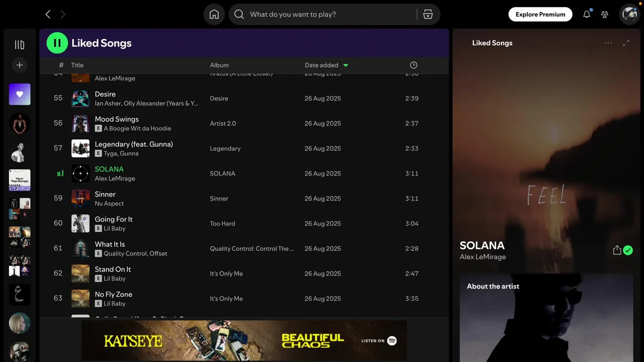Image resolution: width=644 pixels, height=362 pixels.
Task: Open the KATSEYE Beautiful Chaos ad banner
Action: [244, 340]
